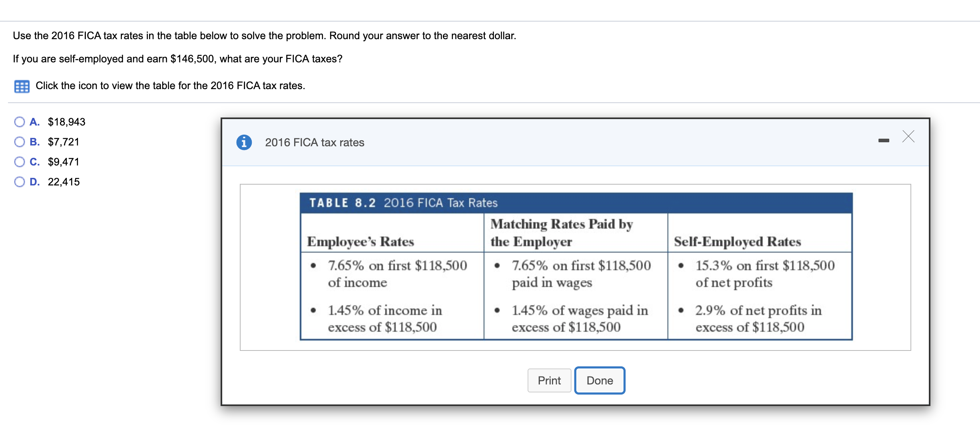The image size is (980, 446).
Task: Click the Print button in the popup
Action: point(549,380)
